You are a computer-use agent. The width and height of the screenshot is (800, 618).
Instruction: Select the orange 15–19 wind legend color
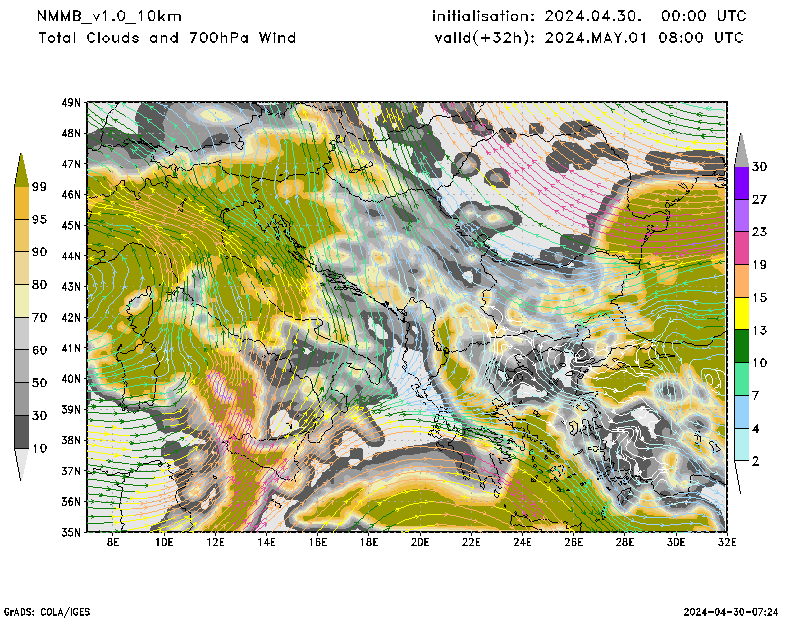pyautogui.click(x=741, y=281)
